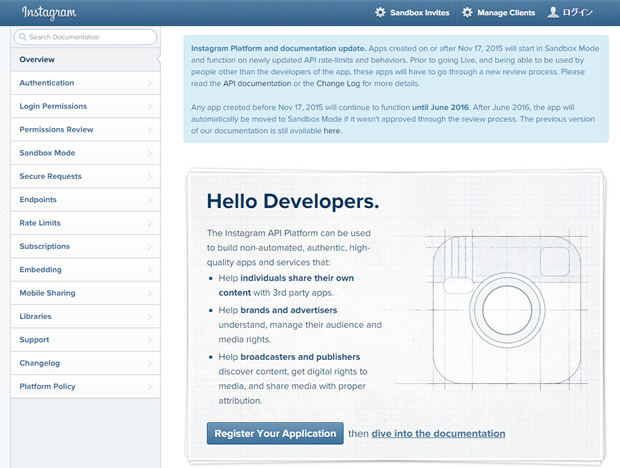Open the Login Permissions section
The width and height of the screenshot is (620, 468).
click(x=85, y=106)
